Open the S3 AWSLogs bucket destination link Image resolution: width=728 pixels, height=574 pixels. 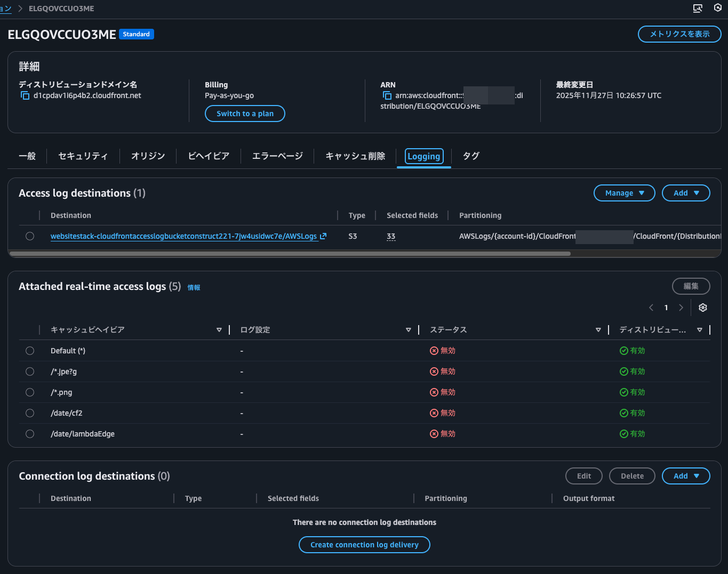coord(183,236)
